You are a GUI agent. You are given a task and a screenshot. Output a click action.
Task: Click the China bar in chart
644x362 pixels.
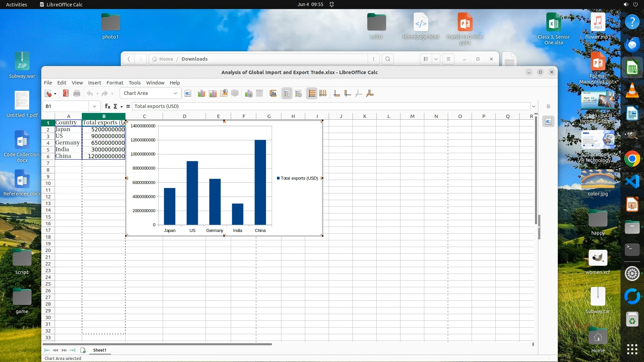(x=260, y=182)
